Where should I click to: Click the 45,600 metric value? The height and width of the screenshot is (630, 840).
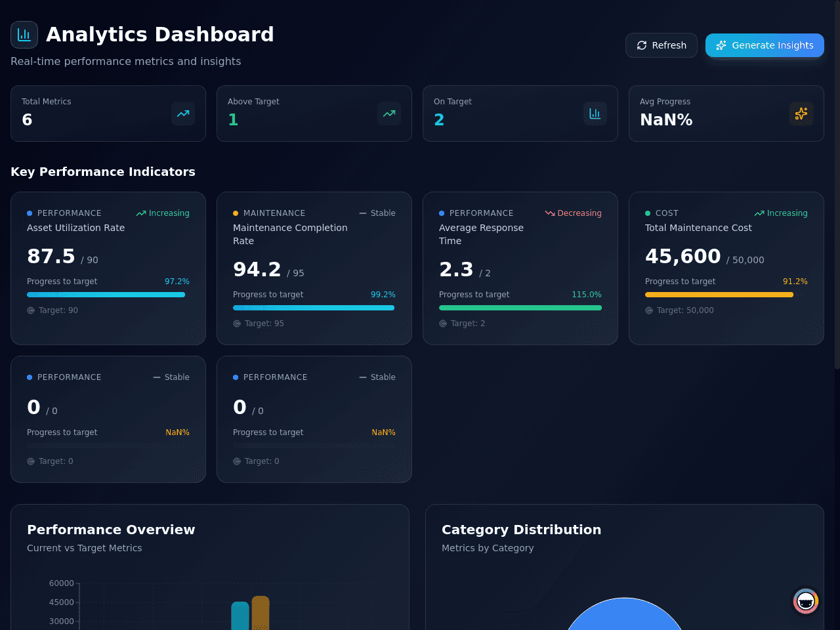tap(682, 256)
